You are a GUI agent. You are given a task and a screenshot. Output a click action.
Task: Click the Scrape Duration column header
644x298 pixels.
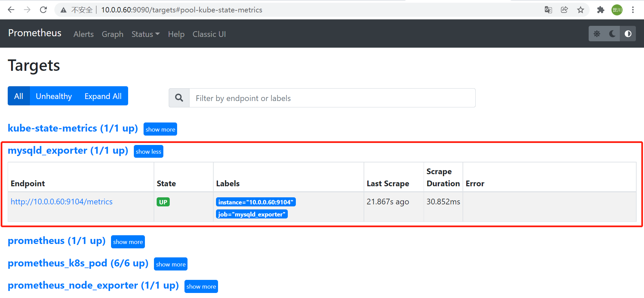click(443, 178)
